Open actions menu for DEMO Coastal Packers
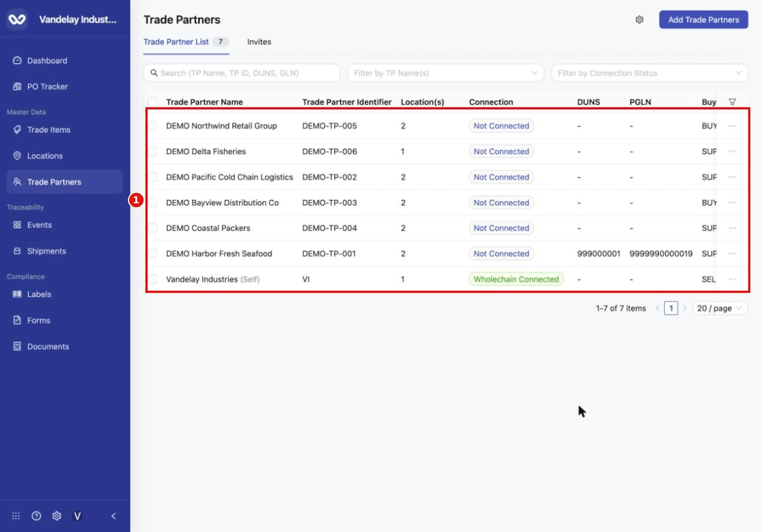The width and height of the screenshot is (762, 532). tap(732, 228)
